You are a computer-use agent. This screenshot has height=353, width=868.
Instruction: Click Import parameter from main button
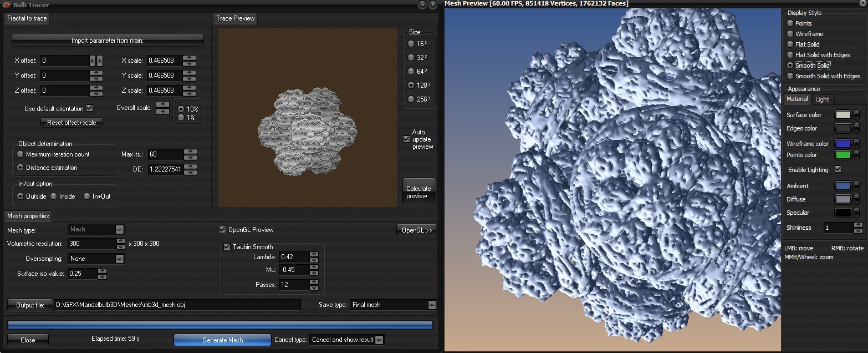tap(108, 41)
